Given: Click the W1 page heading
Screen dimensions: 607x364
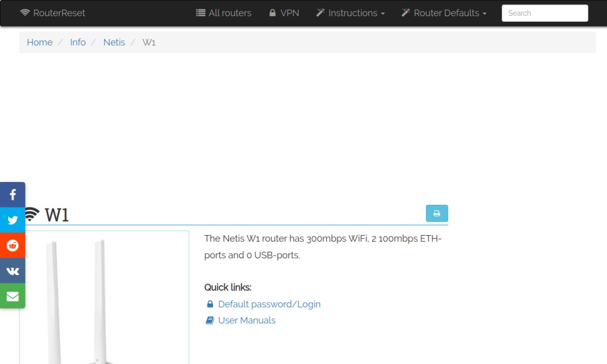Looking at the screenshot, I should [57, 215].
